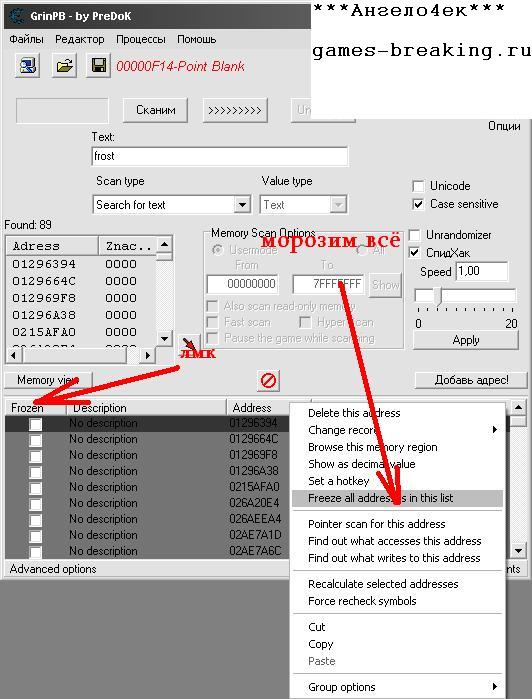Click the >>>>>>>>> next scan button

pyautogui.click(x=235, y=110)
